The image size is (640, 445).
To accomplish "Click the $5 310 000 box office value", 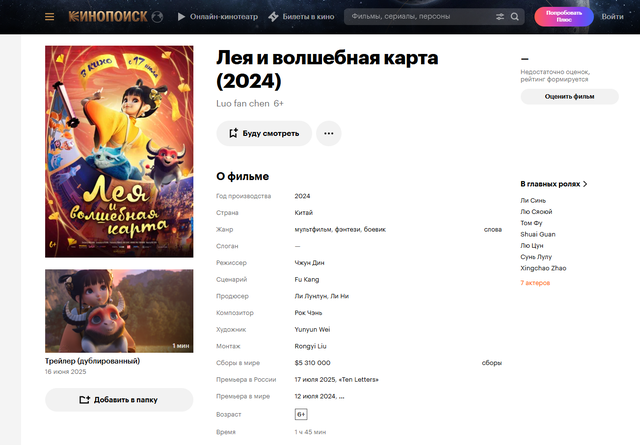I will point(313,363).
